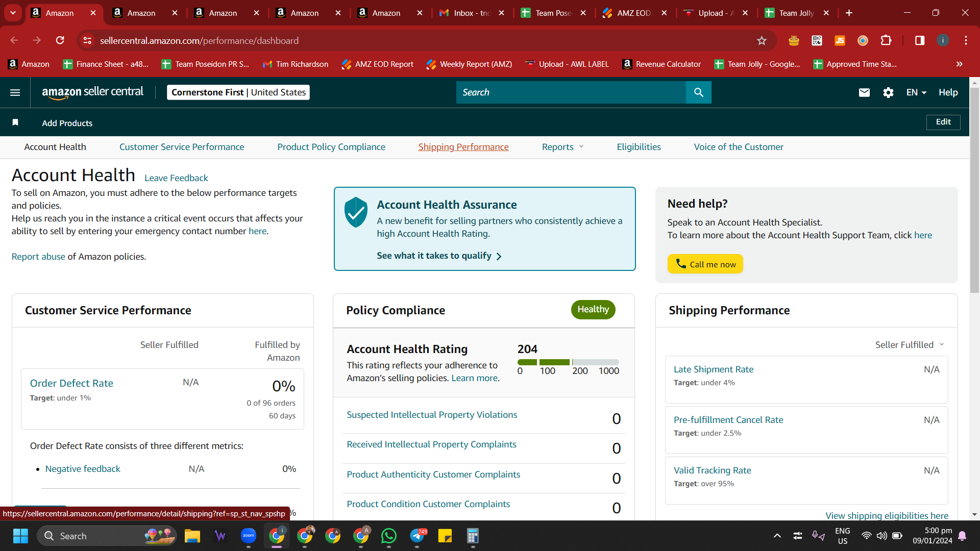
Task: Show hidden system tray icons
Action: (777, 536)
